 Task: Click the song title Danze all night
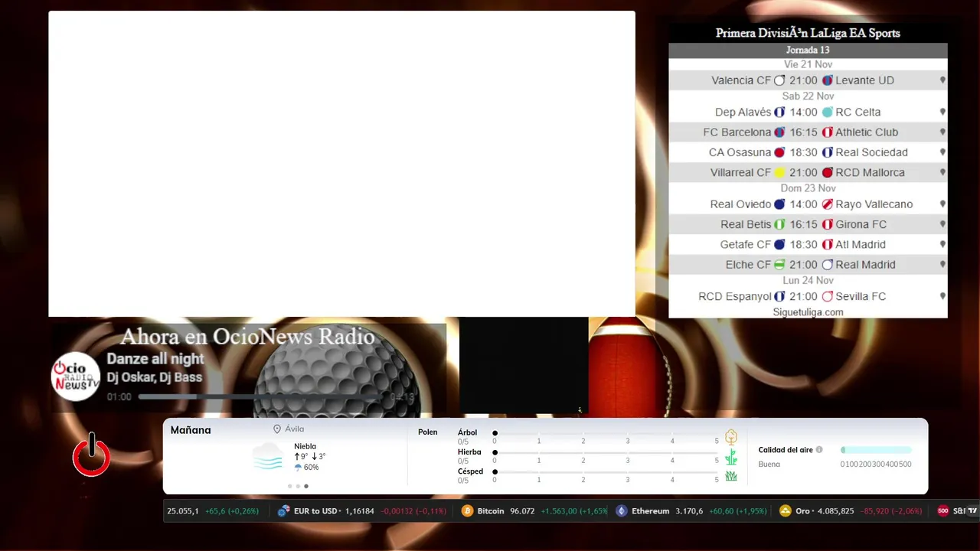pyautogui.click(x=155, y=359)
